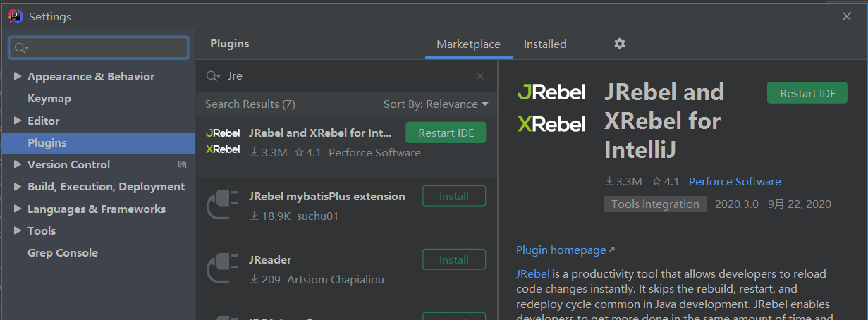The width and height of the screenshot is (868, 320).
Task: Select Grep Console in settings tree
Action: 63,253
